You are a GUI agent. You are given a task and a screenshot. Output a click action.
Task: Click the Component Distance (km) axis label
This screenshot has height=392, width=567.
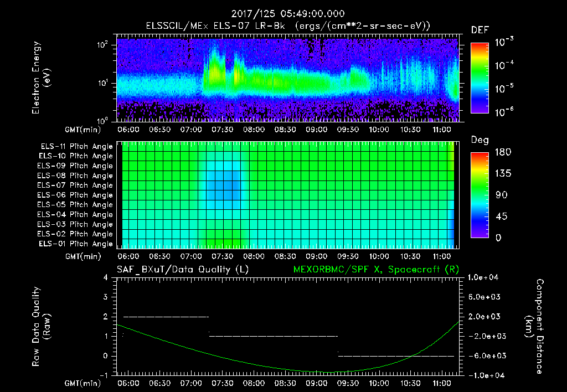click(534, 327)
